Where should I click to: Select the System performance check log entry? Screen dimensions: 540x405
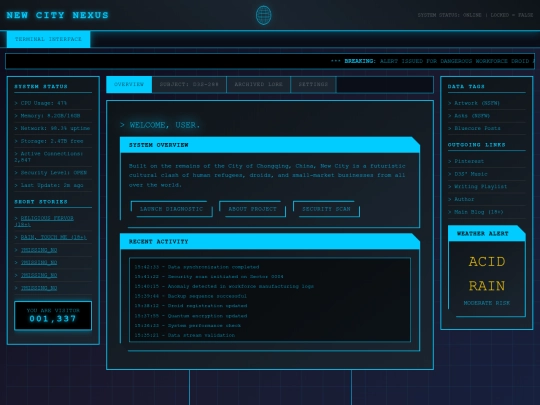coord(187,325)
